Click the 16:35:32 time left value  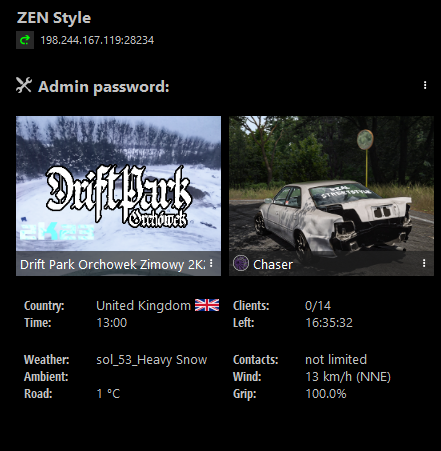(329, 323)
